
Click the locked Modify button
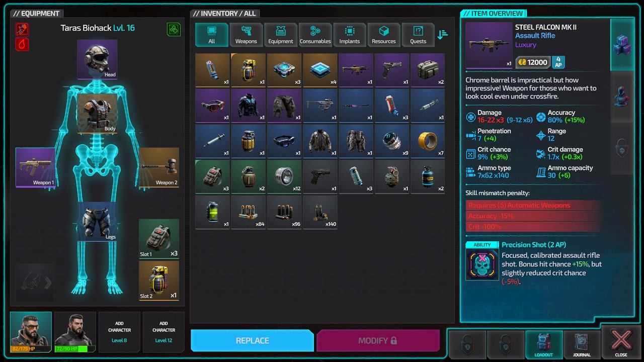tap(377, 341)
